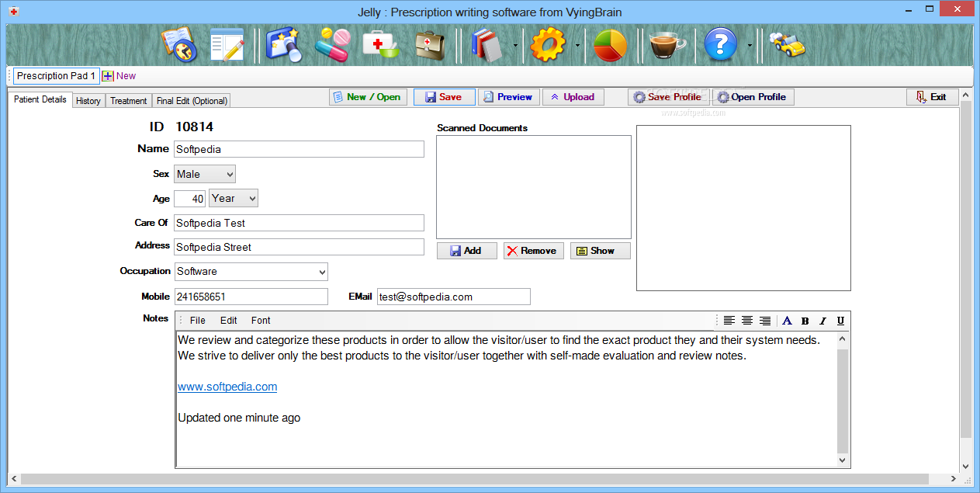The image size is (980, 493).
Task: Click the Save Profile button
Action: point(669,97)
